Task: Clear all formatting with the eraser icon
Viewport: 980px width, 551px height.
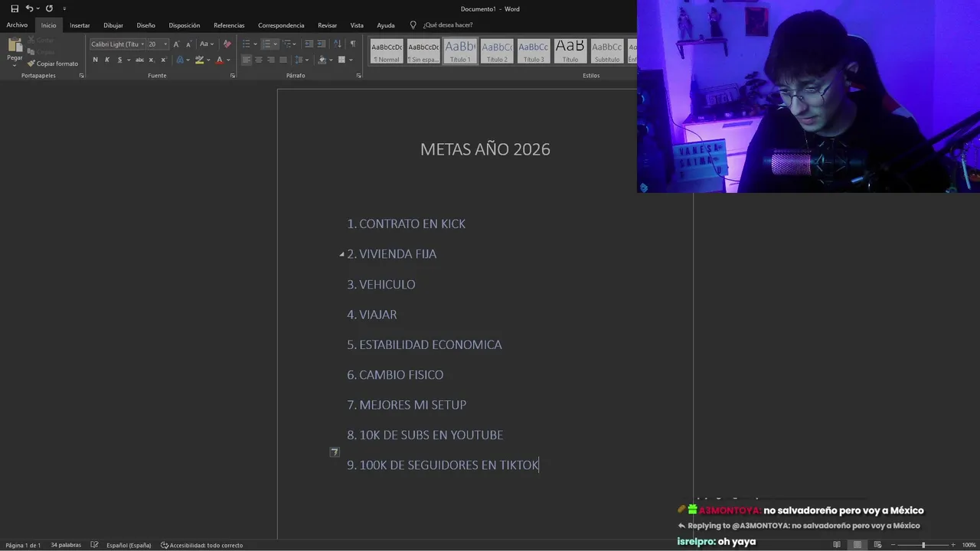Action: click(227, 44)
